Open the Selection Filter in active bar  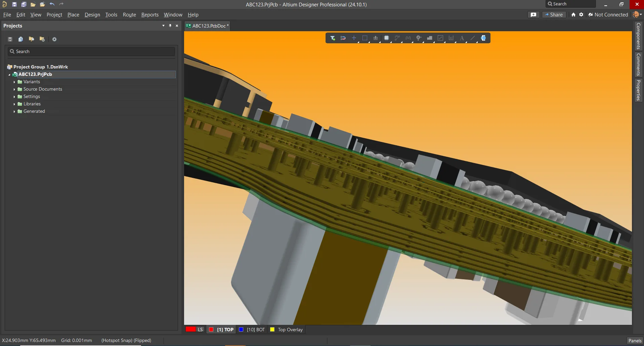pos(333,38)
